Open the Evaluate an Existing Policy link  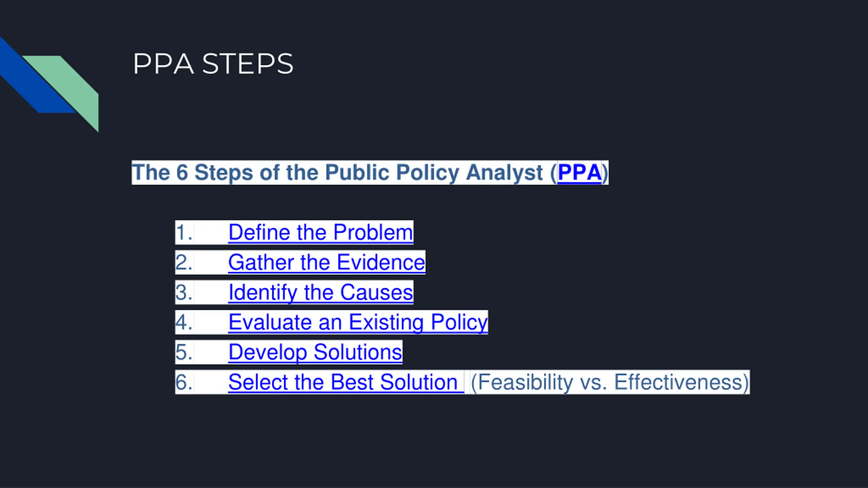[358, 322]
